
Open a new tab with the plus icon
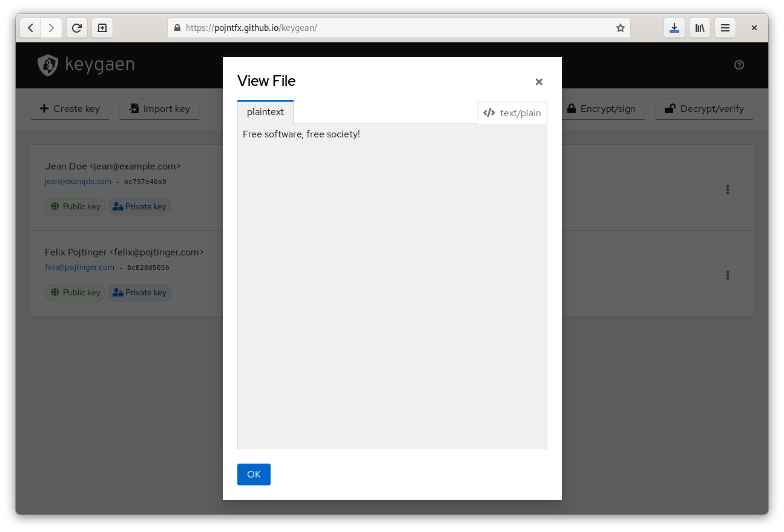(102, 28)
